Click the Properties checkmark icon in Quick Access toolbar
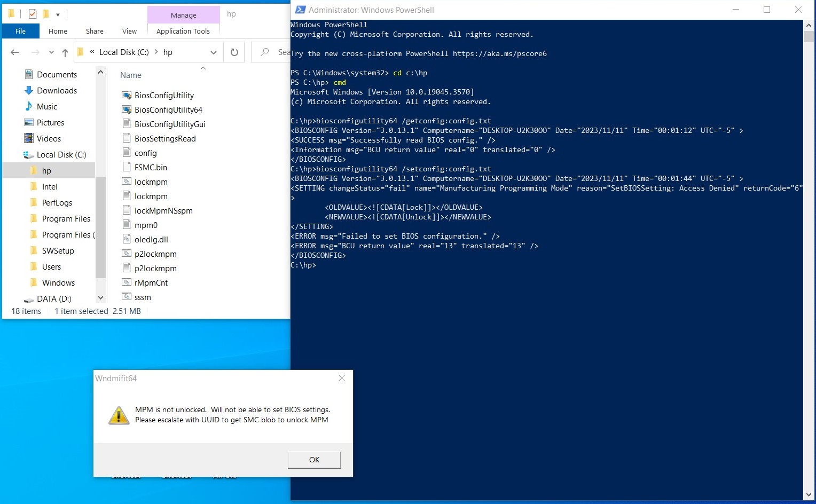The width and height of the screenshot is (816, 504). coord(33,14)
